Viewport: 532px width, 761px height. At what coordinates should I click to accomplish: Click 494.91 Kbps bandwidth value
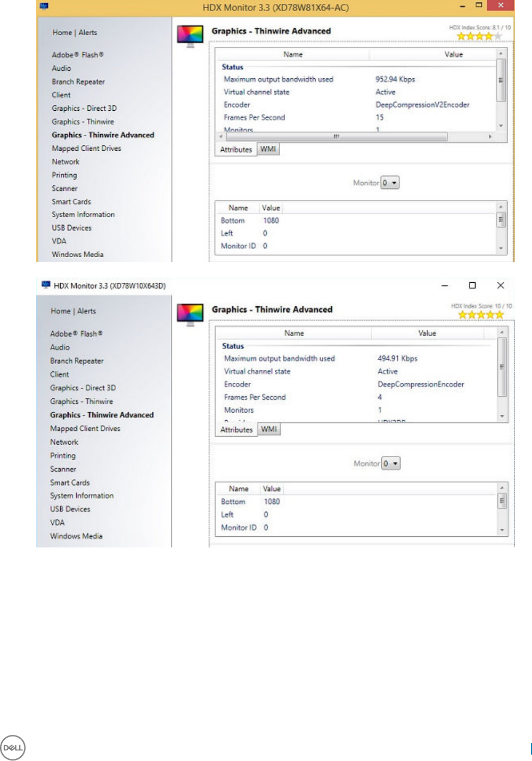(x=397, y=358)
